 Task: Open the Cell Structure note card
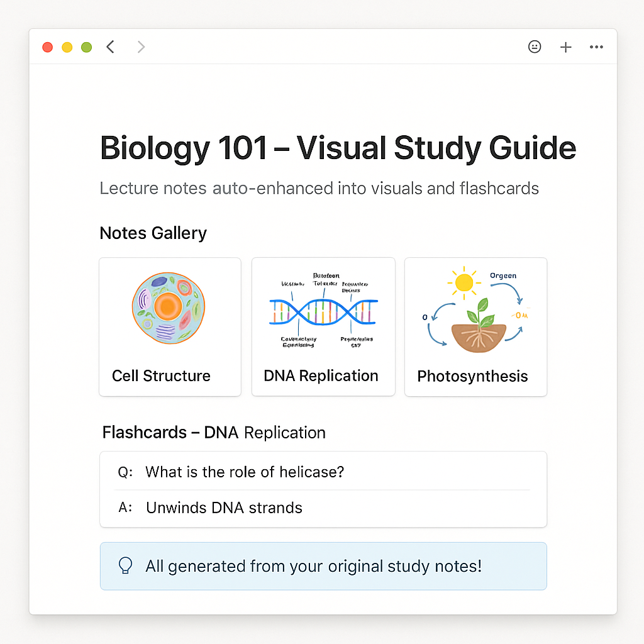tap(170, 327)
